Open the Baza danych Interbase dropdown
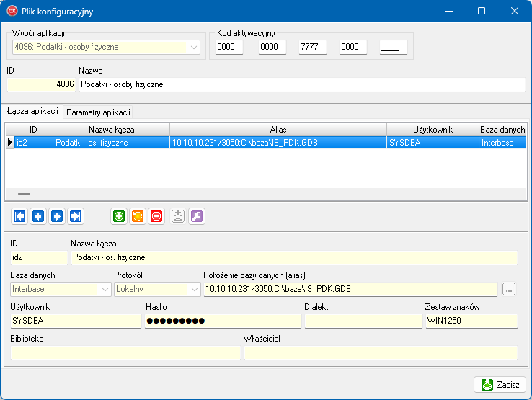Image resolution: width=532 pixels, height=400 pixels. [x=105, y=289]
